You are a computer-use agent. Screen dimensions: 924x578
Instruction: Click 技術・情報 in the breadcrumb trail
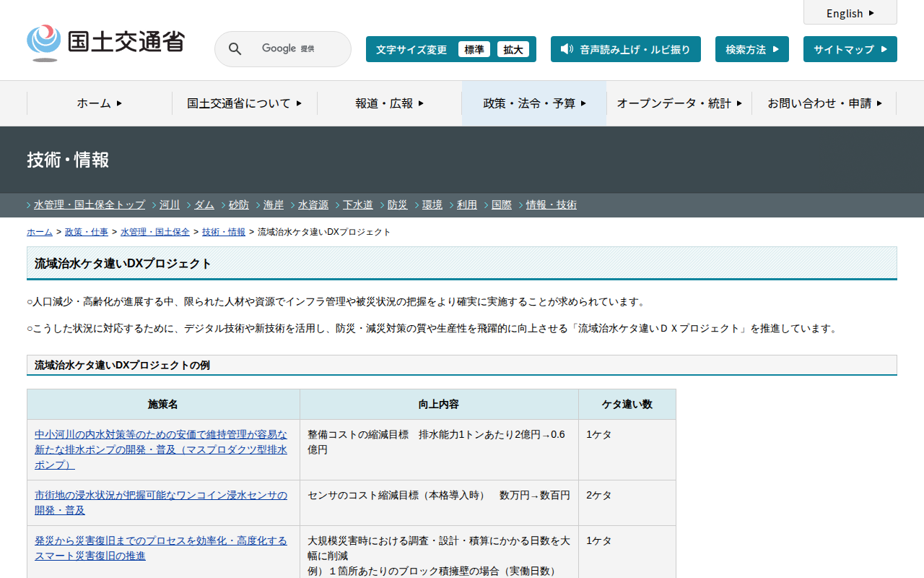click(x=223, y=232)
